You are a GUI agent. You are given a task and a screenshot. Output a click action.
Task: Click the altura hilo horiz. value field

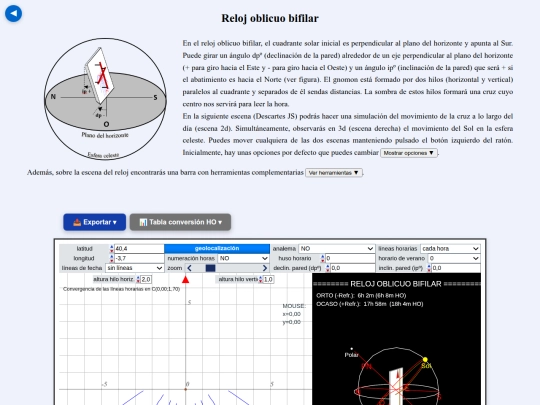[146, 279]
